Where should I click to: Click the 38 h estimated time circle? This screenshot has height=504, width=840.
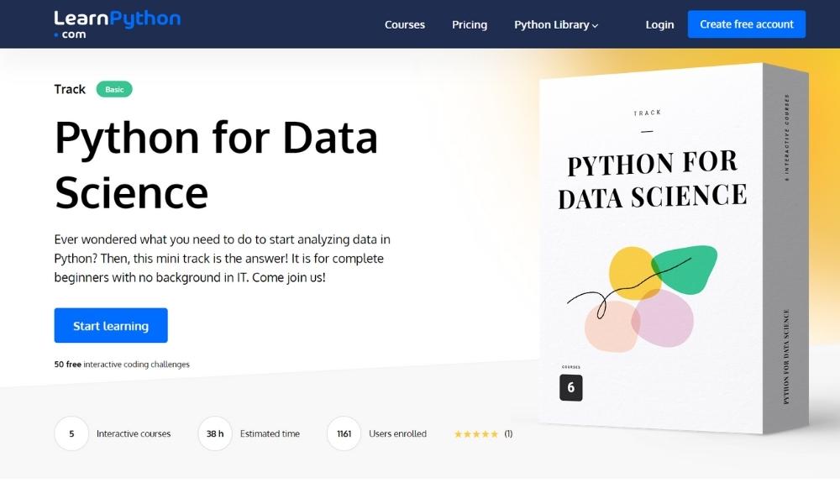pos(215,433)
